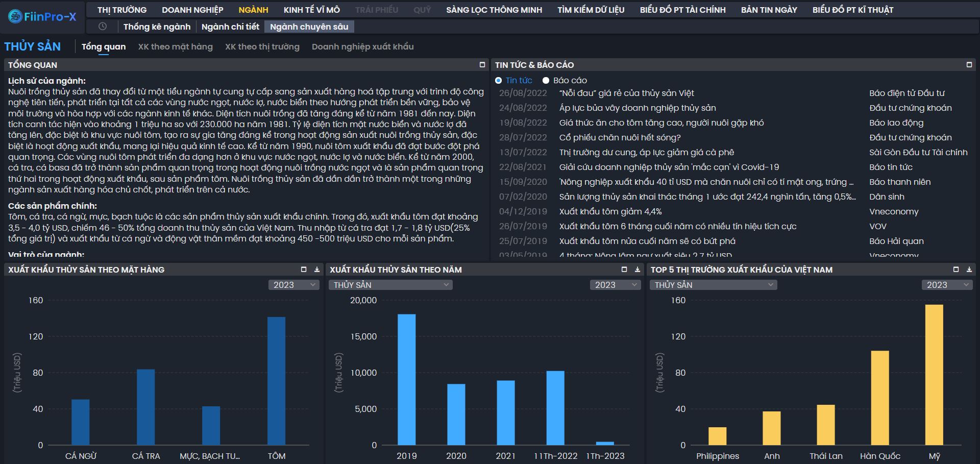Maximize the Xuất khẩu theo mặt hàng chart
The width and height of the screenshot is (980, 464).
[x=304, y=270]
